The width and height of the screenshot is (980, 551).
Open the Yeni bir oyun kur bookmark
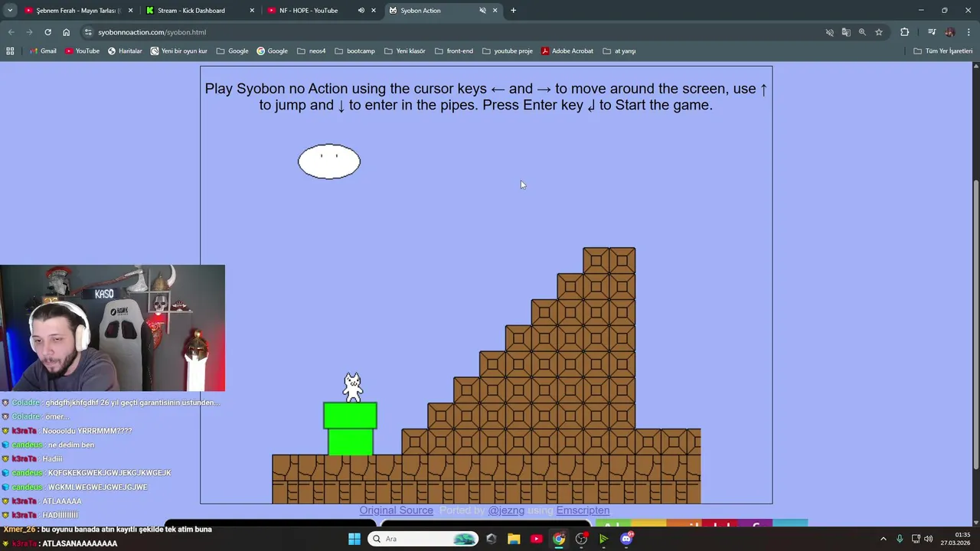179,51
